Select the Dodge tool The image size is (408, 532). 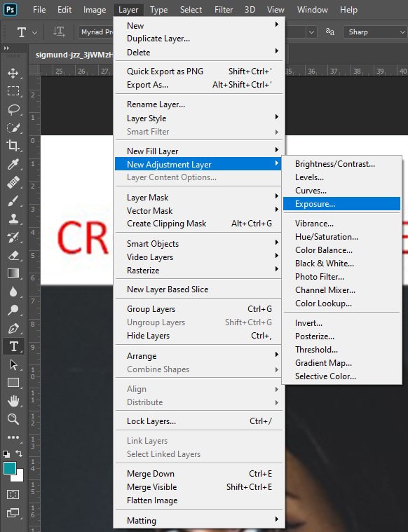click(x=13, y=310)
